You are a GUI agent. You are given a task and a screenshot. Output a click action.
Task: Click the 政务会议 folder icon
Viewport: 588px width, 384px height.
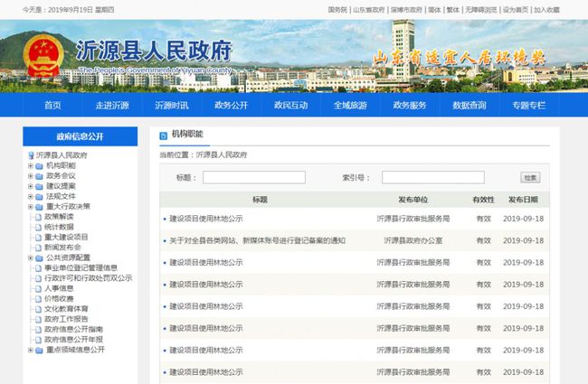39,176
